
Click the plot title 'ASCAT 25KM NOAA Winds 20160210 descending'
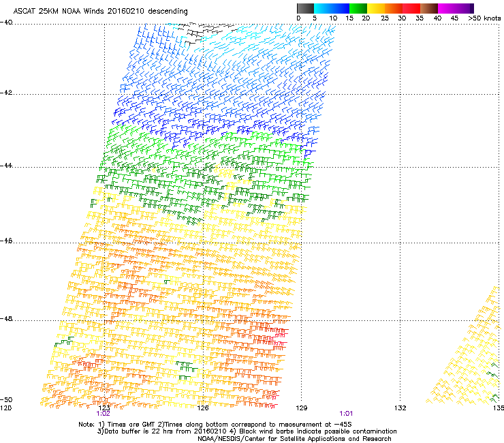point(100,11)
